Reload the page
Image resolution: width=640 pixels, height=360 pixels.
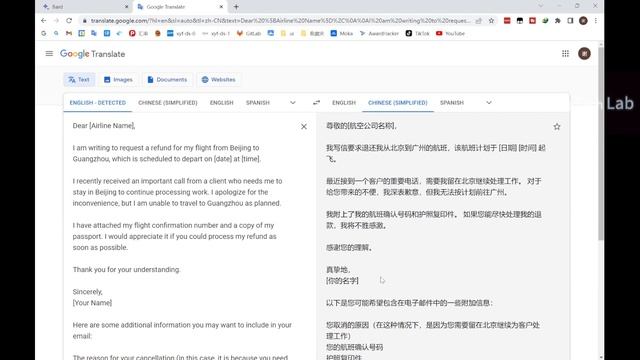pos(69,20)
